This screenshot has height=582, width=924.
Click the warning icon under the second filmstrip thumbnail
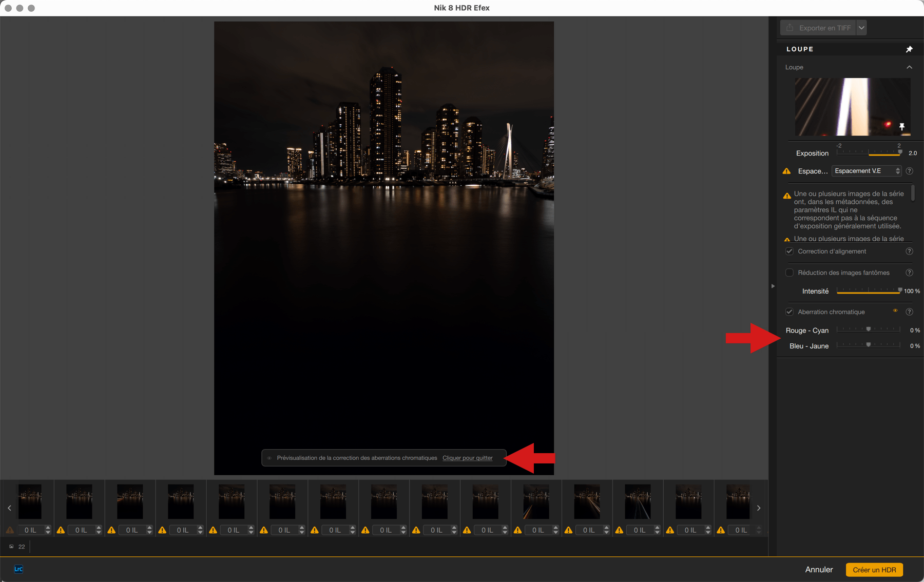click(61, 530)
